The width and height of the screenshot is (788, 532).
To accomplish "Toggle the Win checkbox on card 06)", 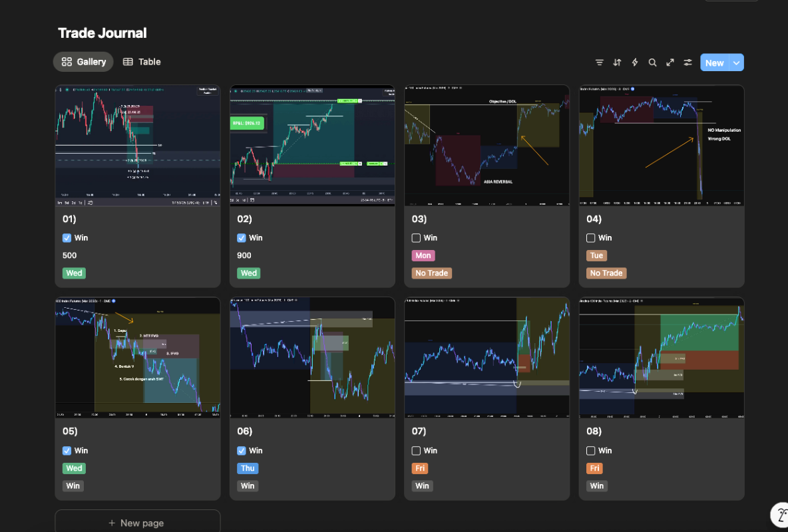I will [242, 451].
